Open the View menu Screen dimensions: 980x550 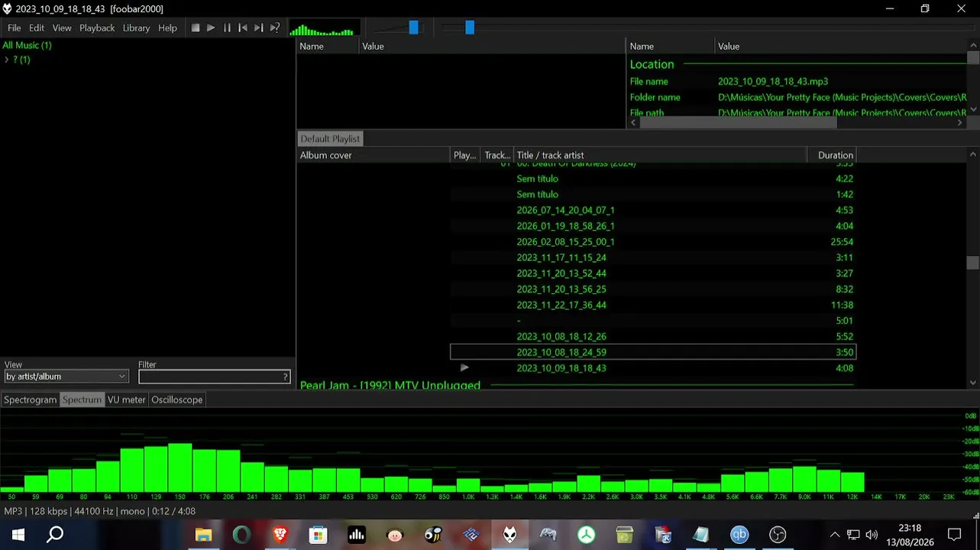[x=62, y=28]
